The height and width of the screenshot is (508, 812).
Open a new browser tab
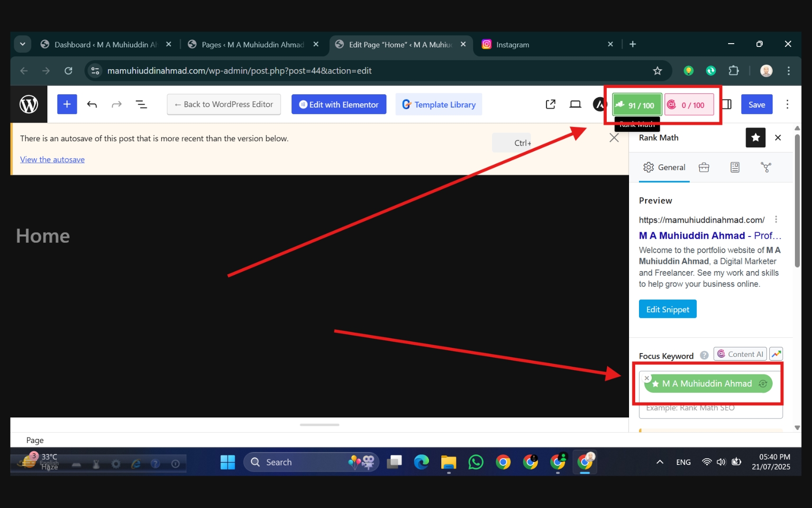pos(633,44)
